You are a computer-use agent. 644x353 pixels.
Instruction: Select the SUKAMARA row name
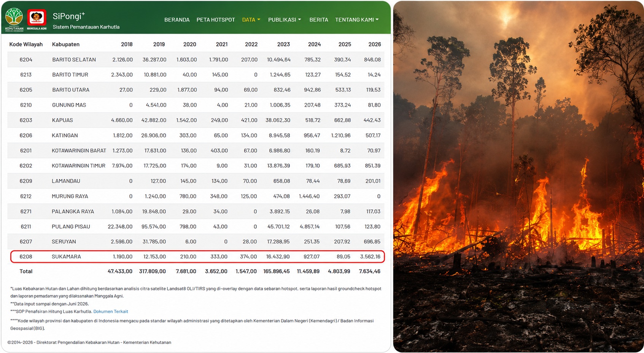coord(66,257)
